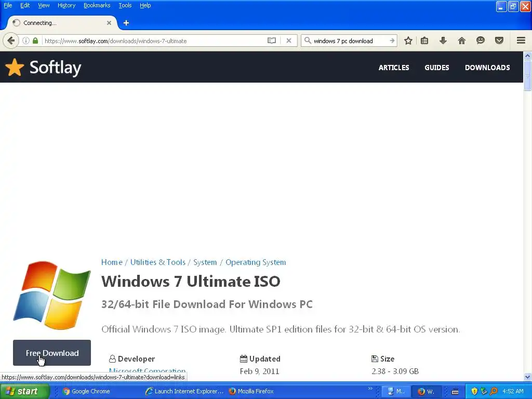
Task: Open the Firefox hamburger menu
Action: pos(521,41)
